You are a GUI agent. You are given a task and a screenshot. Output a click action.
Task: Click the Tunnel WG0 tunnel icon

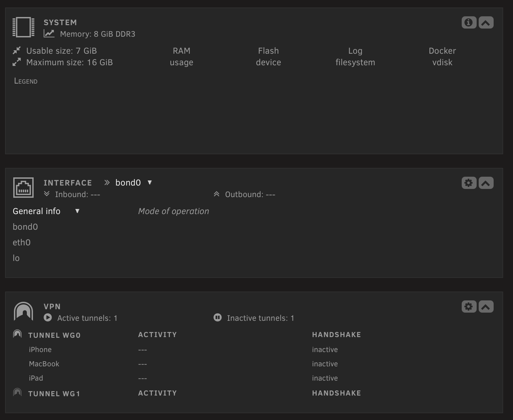pos(17,334)
